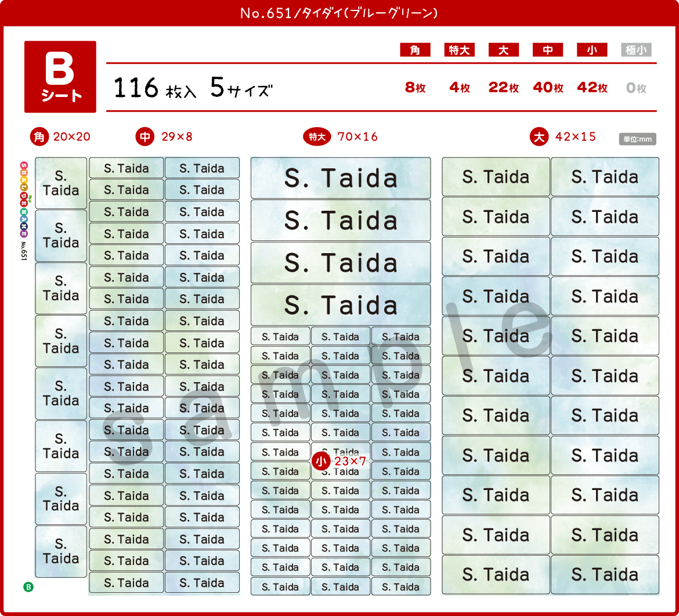
Task: Click the round 角 badge beside 20×20
Action: [39, 137]
